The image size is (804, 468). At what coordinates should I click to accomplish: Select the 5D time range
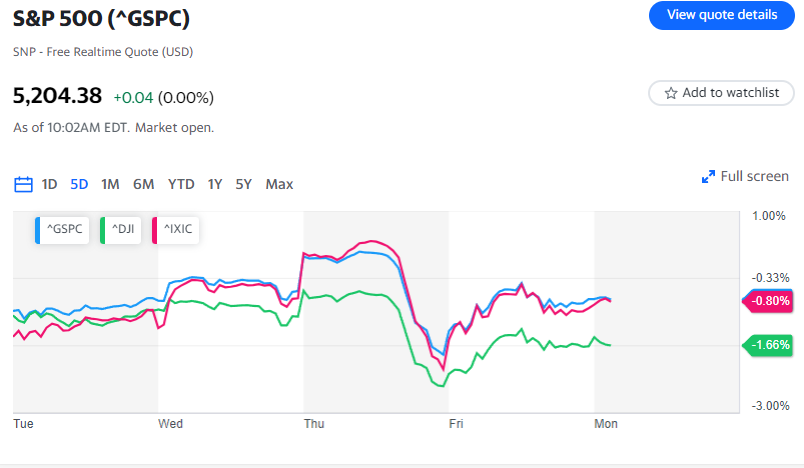point(79,184)
